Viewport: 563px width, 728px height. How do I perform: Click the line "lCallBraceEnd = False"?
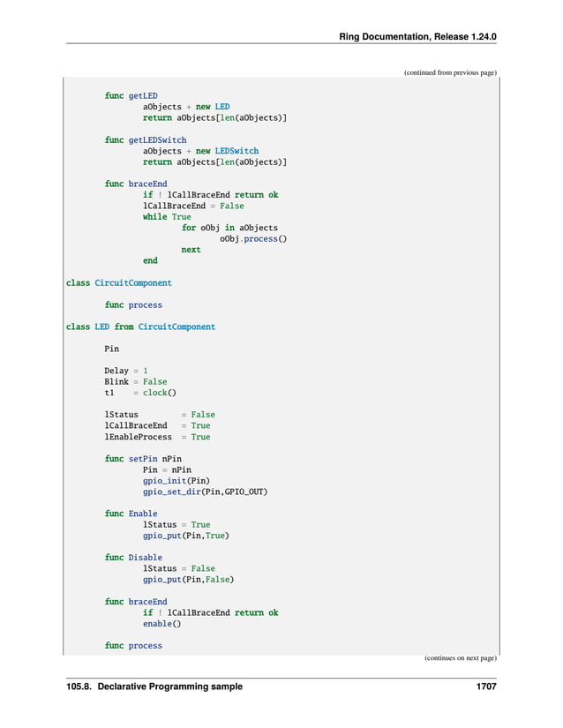pyautogui.click(x=193, y=206)
